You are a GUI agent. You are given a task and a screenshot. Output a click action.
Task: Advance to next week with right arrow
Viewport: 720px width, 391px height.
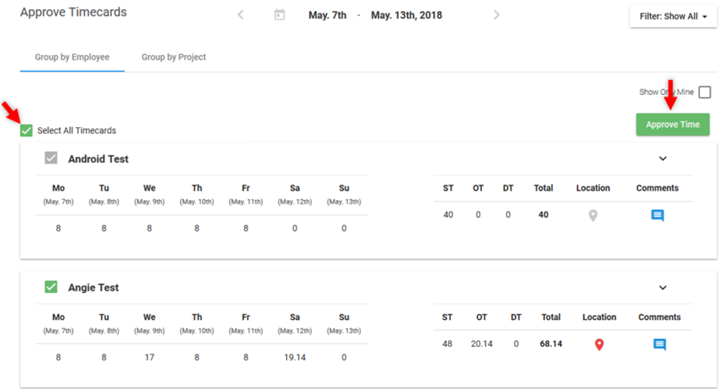tap(496, 15)
